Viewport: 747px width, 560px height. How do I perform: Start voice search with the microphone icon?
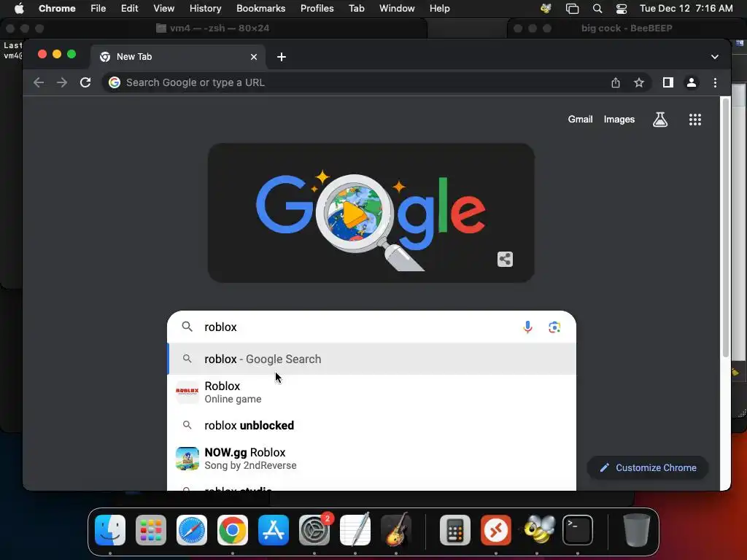[x=527, y=327]
